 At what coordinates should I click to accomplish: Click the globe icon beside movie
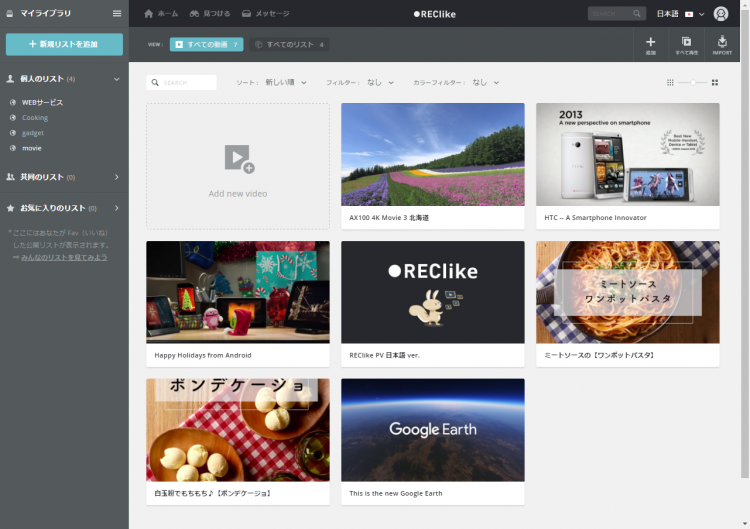coord(13,148)
